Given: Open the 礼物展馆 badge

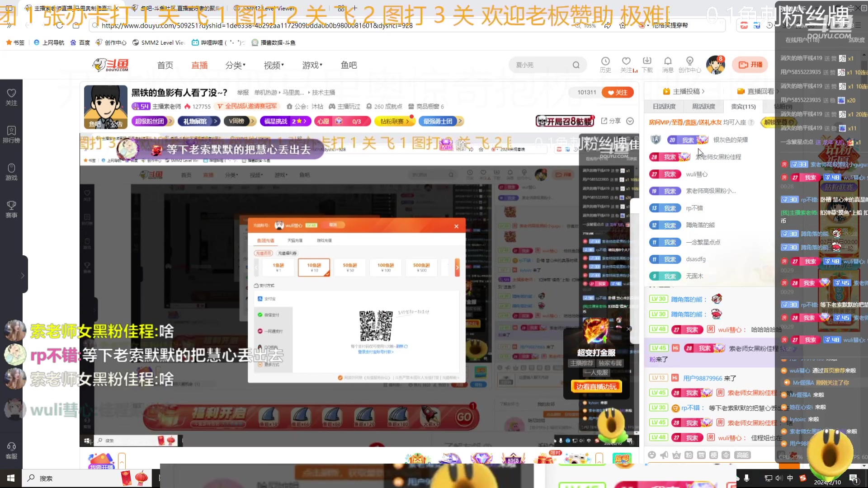Looking at the screenshot, I should pos(199,121).
